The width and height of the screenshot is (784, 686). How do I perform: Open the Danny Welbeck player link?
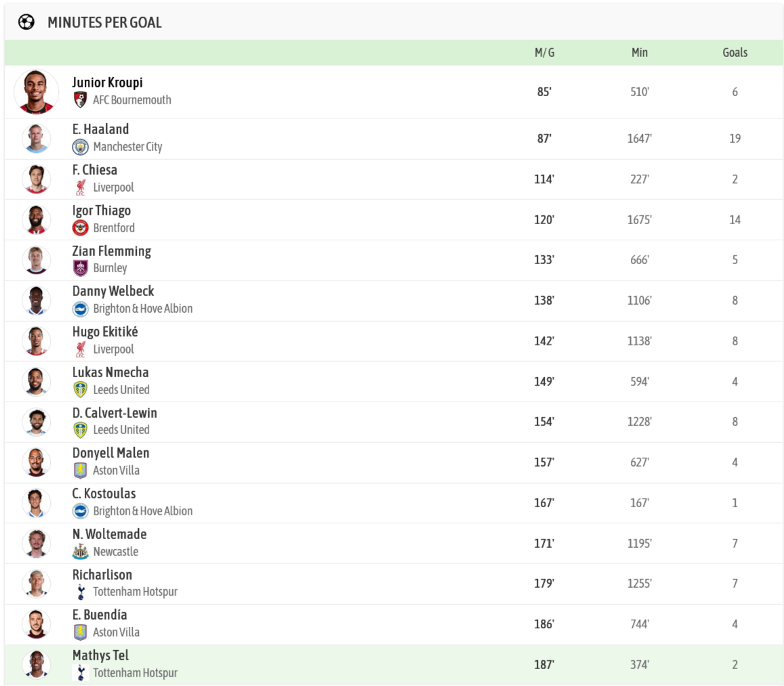(113, 291)
